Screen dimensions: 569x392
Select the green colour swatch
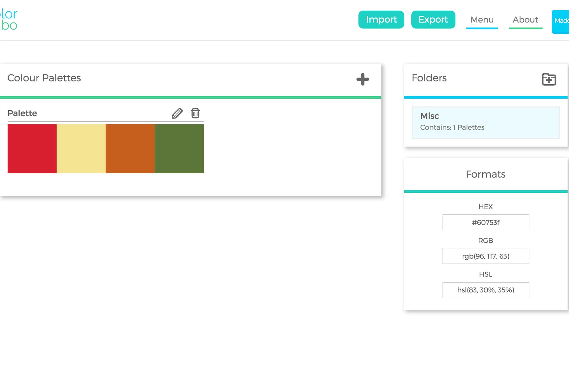pyautogui.click(x=179, y=149)
